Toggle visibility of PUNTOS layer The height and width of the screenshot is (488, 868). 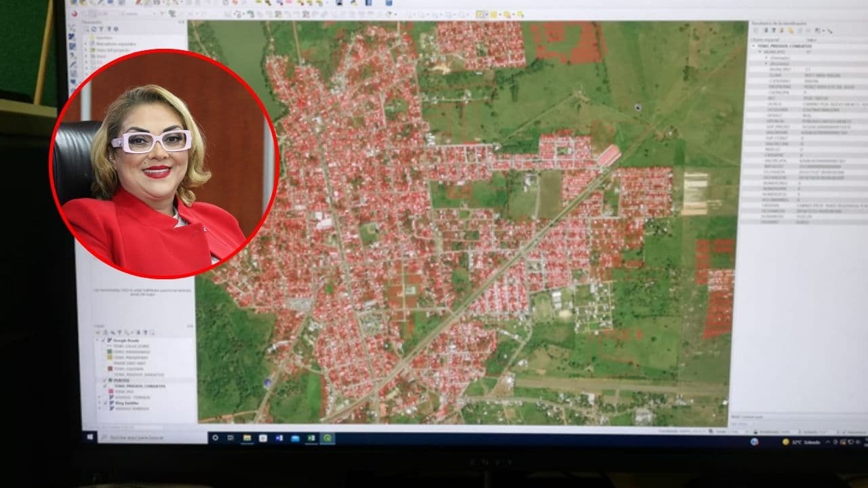coord(104,380)
